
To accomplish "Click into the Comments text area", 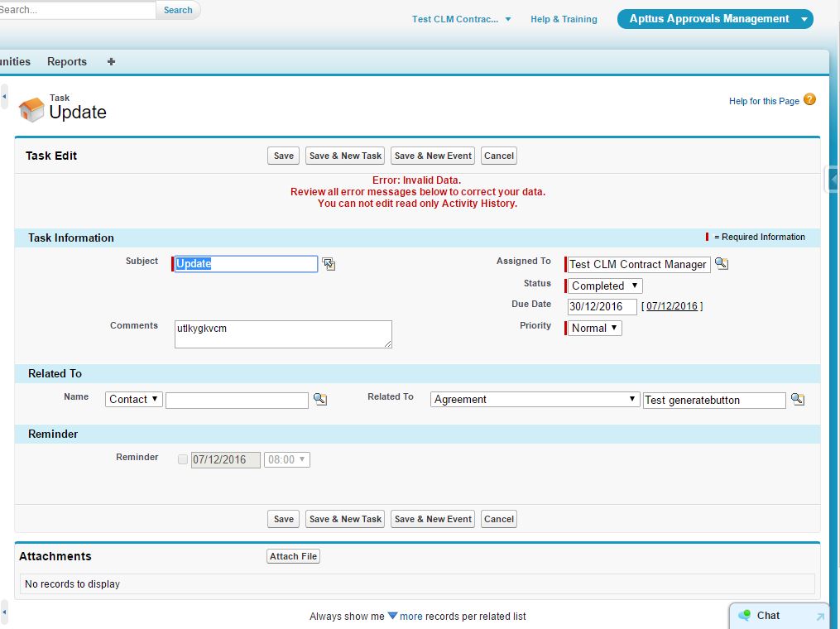I will [283, 334].
